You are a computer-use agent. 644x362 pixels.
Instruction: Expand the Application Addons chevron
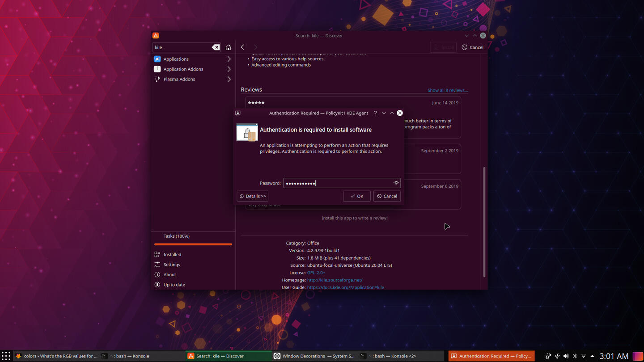229,69
